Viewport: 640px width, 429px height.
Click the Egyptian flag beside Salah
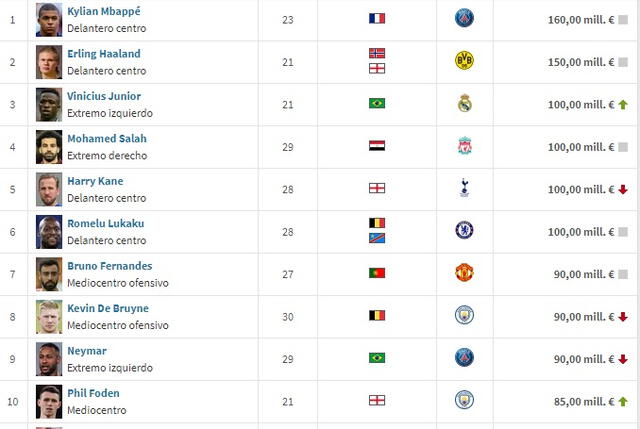[x=377, y=146]
